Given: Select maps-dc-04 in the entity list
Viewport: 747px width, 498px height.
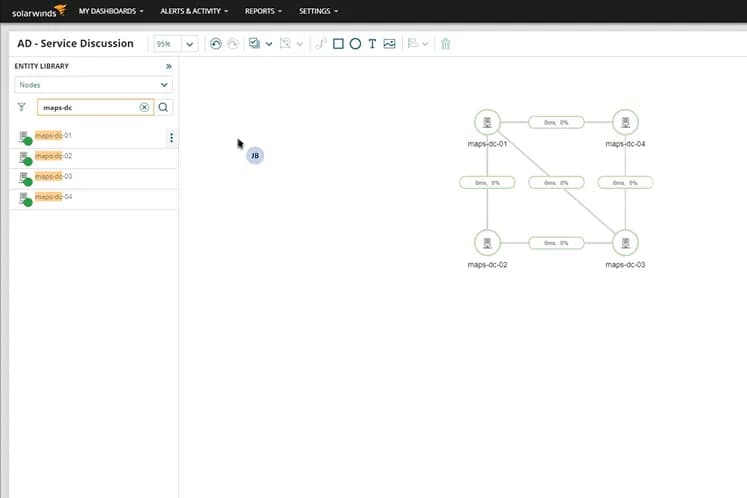Looking at the screenshot, I should [93, 199].
